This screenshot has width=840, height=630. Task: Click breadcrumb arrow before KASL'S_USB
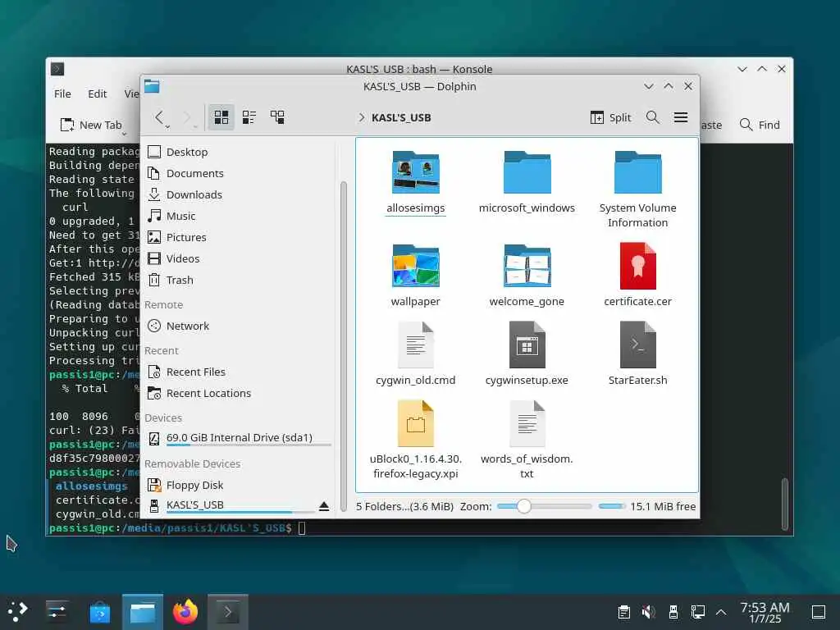point(362,117)
